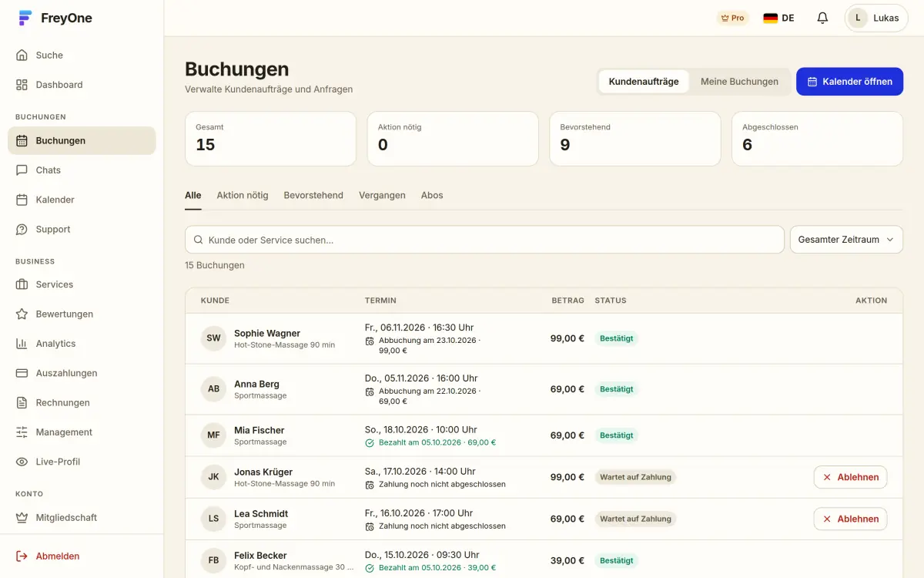Click the Bevorstehend 9 stat card
Image resolution: width=924 pixels, height=578 pixels.
635,139
